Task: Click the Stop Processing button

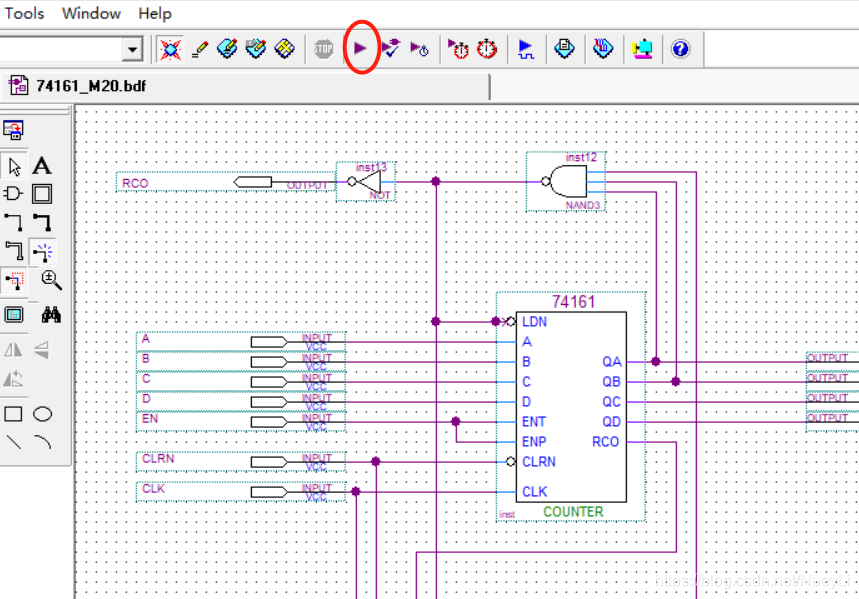Action: [323, 49]
